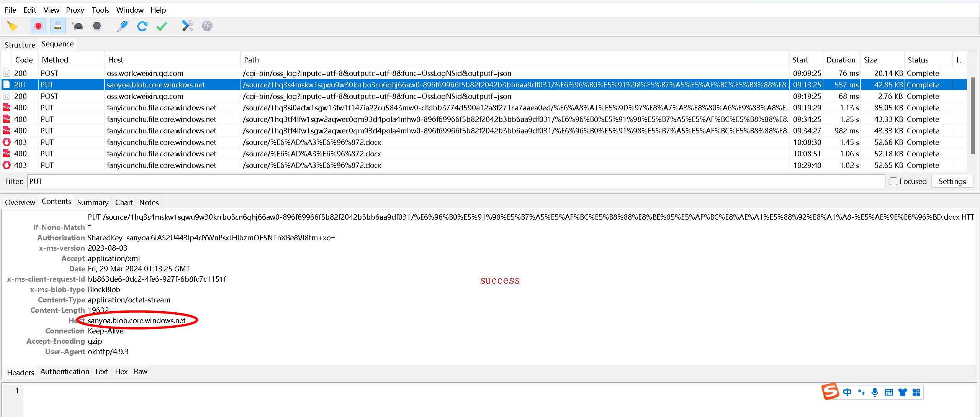Viewport: 980px width, 417px height.
Task: Switch Sogou Chinese/English mode icon
Action: point(847,392)
